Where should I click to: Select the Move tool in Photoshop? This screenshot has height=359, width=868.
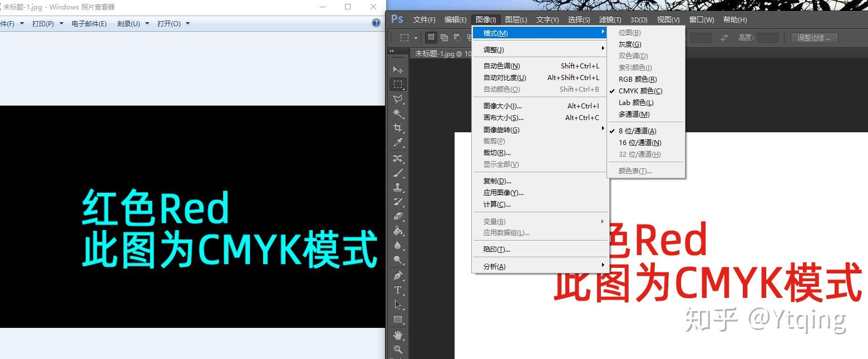point(398,70)
